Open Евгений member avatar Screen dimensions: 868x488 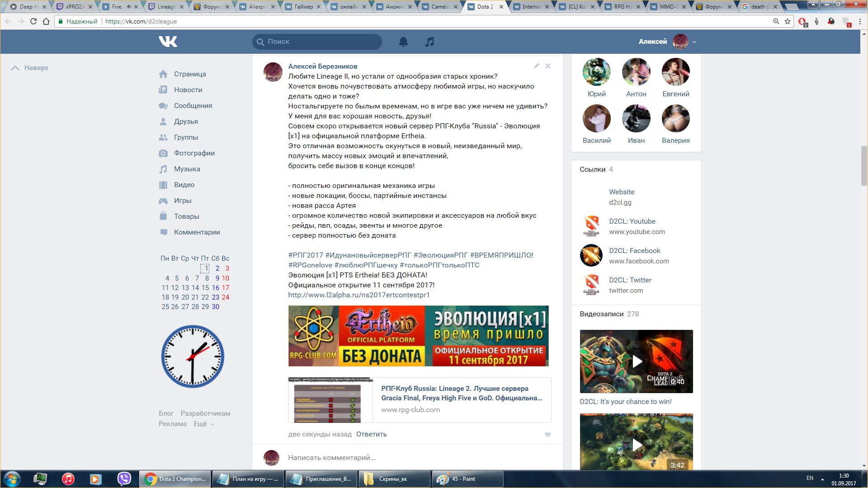(x=675, y=71)
